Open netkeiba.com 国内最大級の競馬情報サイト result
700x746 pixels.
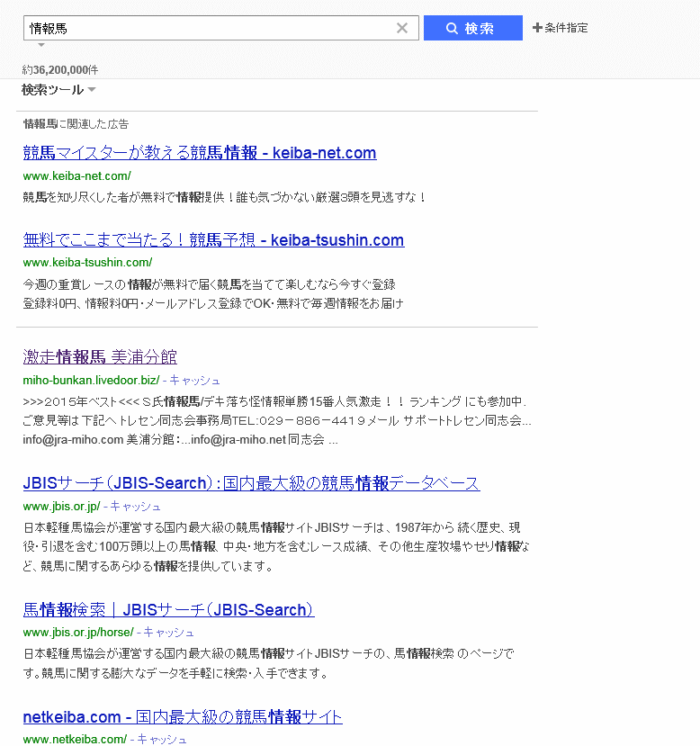point(183,716)
